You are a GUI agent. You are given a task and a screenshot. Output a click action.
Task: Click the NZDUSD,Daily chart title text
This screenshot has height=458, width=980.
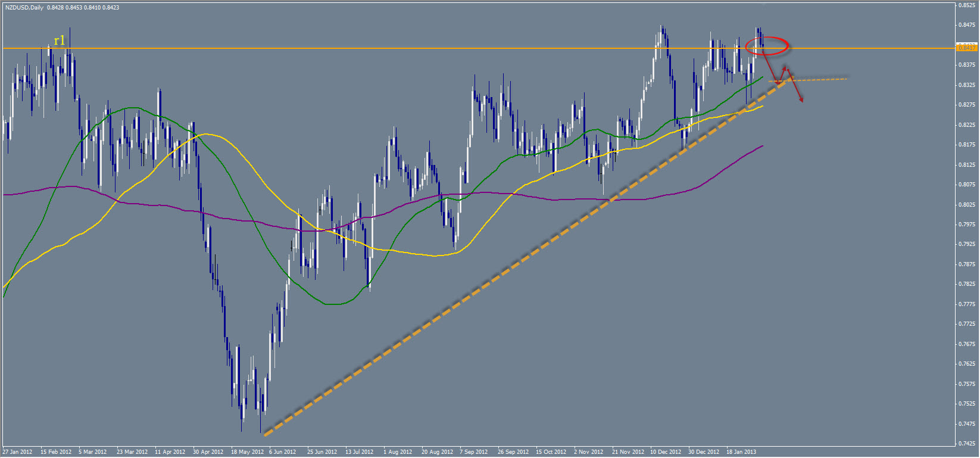coord(24,8)
